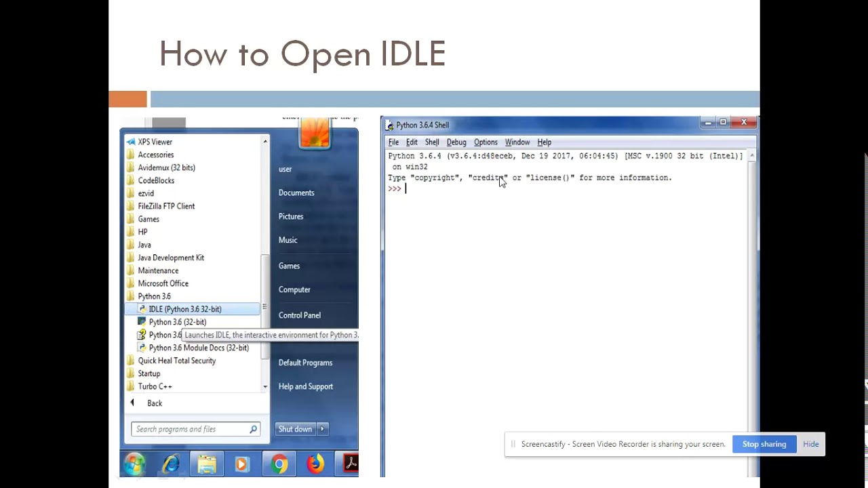
Task: Open File Explorer from the taskbar
Action: (x=207, y=464)
